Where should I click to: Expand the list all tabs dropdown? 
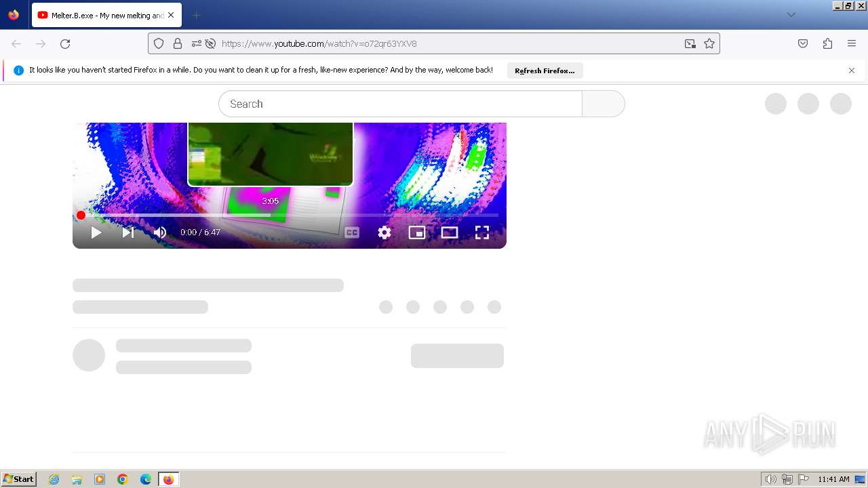click(791, 15)
